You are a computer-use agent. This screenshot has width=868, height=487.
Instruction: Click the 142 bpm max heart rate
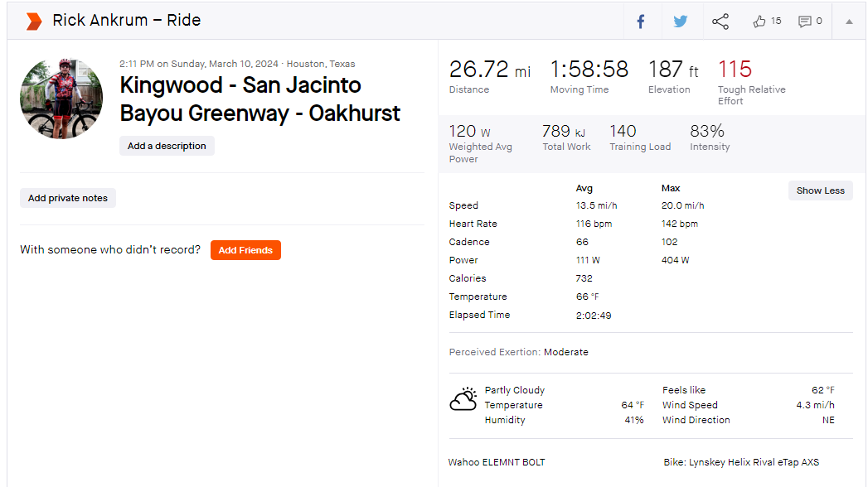point(679,224)
